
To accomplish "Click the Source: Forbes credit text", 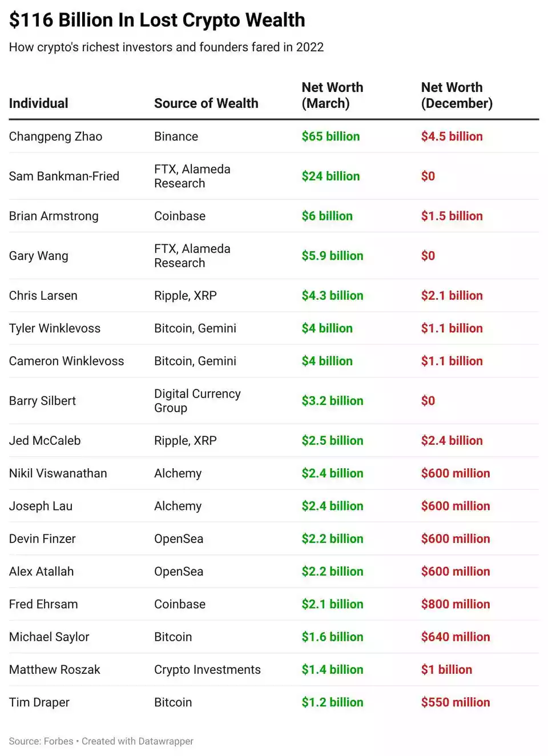I will point(41,741).
